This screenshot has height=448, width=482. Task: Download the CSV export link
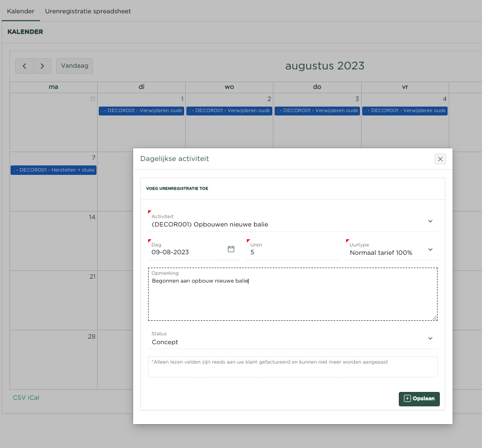pos(19,397)
